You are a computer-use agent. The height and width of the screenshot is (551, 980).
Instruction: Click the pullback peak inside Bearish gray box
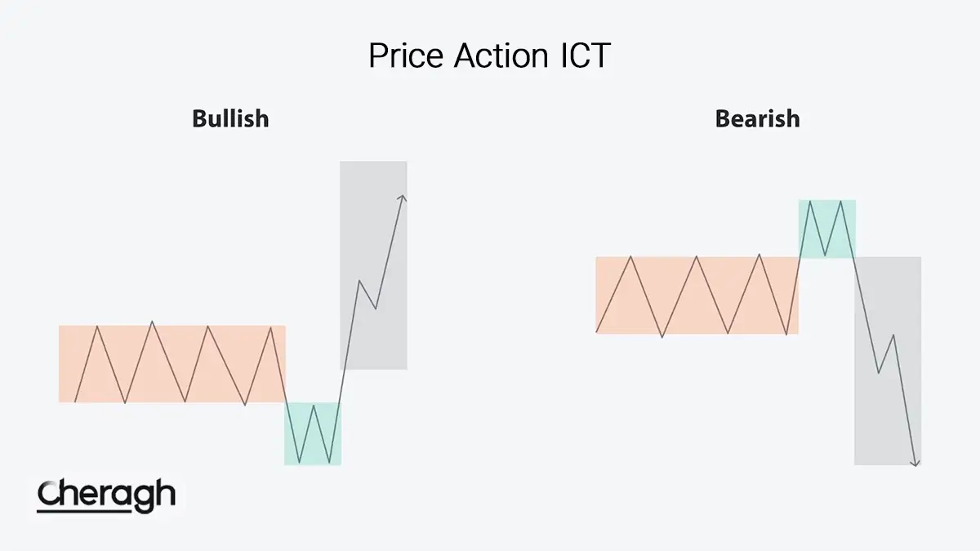pyautogui.click(x=895, y=335)
